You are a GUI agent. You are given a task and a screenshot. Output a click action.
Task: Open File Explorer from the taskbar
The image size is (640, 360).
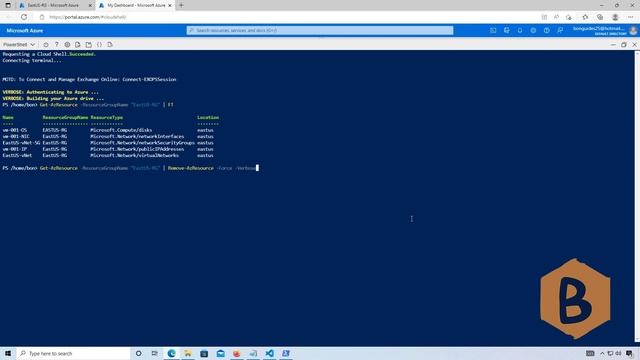pos(188,353)
